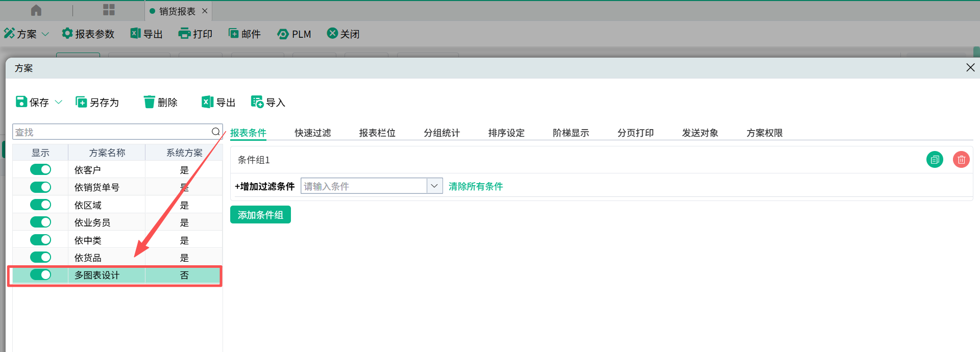The image size is (980, 352).
Task: Open the PLM toolbar icon
Action: click(283, 34)
